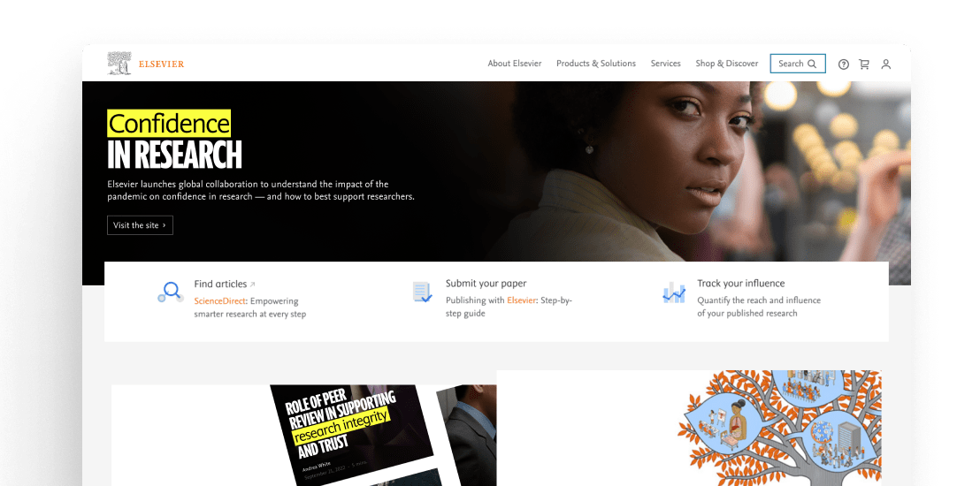
Task: Open the help question mark icon
Action: (844, 64)
